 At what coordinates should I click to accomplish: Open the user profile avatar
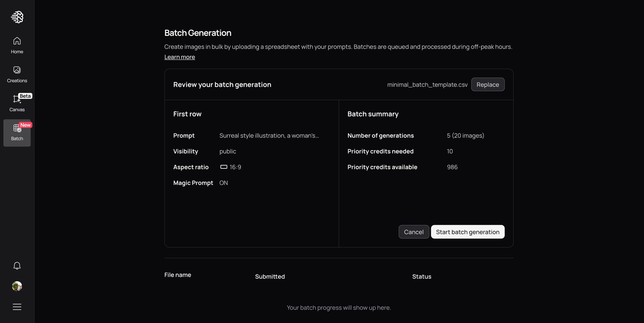[17, 286]
